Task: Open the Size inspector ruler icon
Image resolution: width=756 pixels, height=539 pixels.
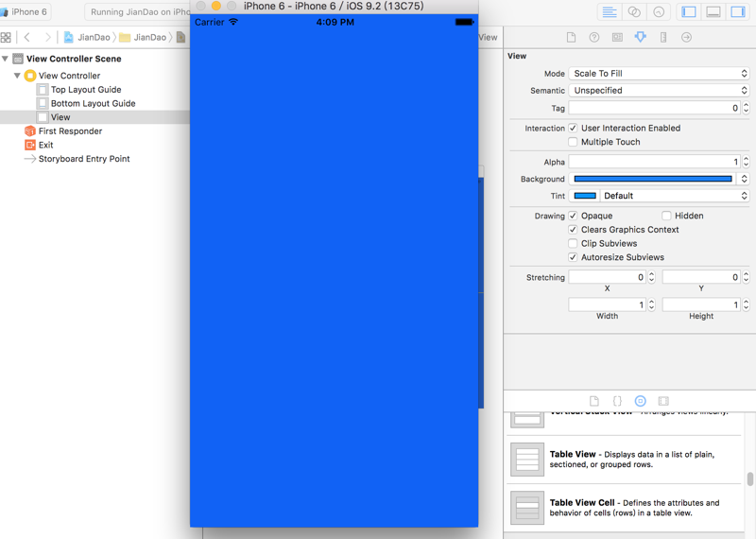Action: click(x=663, y=38)
